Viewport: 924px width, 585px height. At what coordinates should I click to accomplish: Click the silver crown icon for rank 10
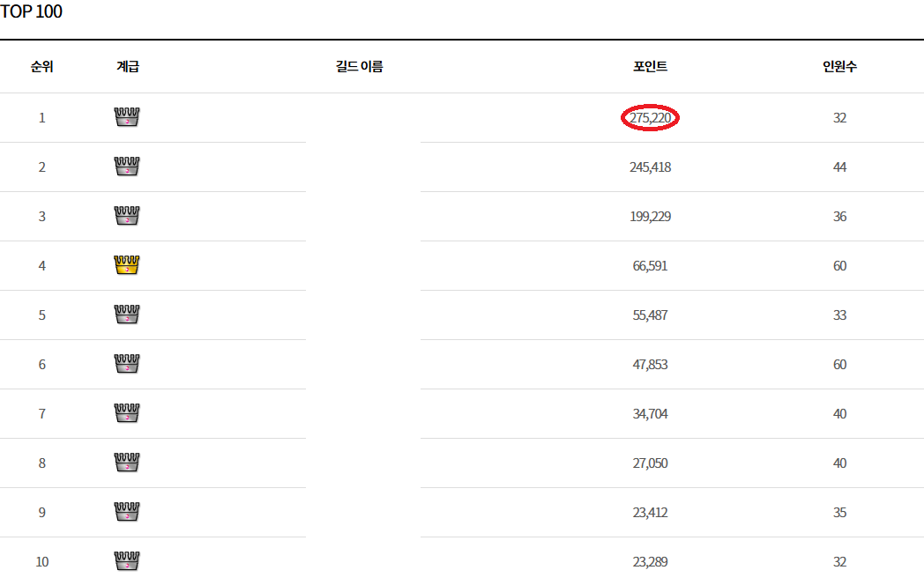[x=127, y=560]
